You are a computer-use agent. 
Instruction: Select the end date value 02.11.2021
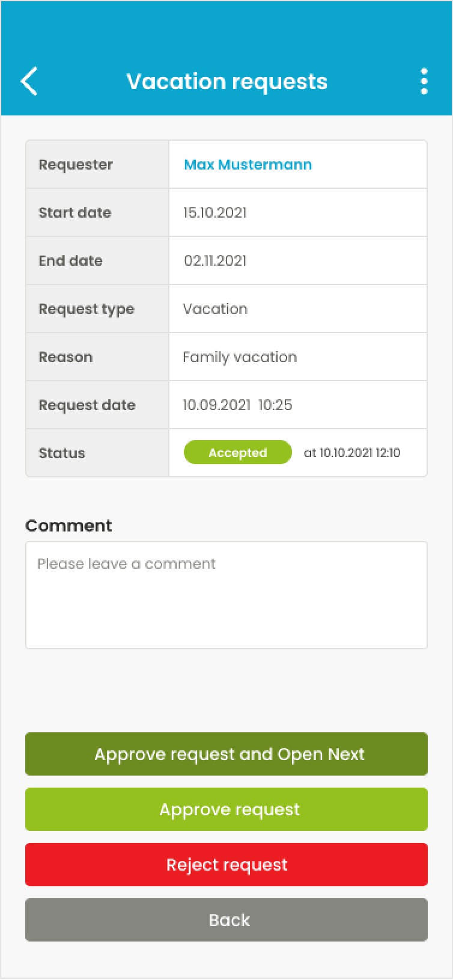(x=215, y=261)
